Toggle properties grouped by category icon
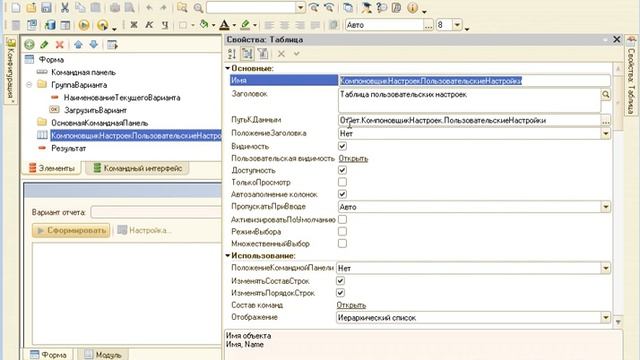The image size is (640, 360). point(247,53)
